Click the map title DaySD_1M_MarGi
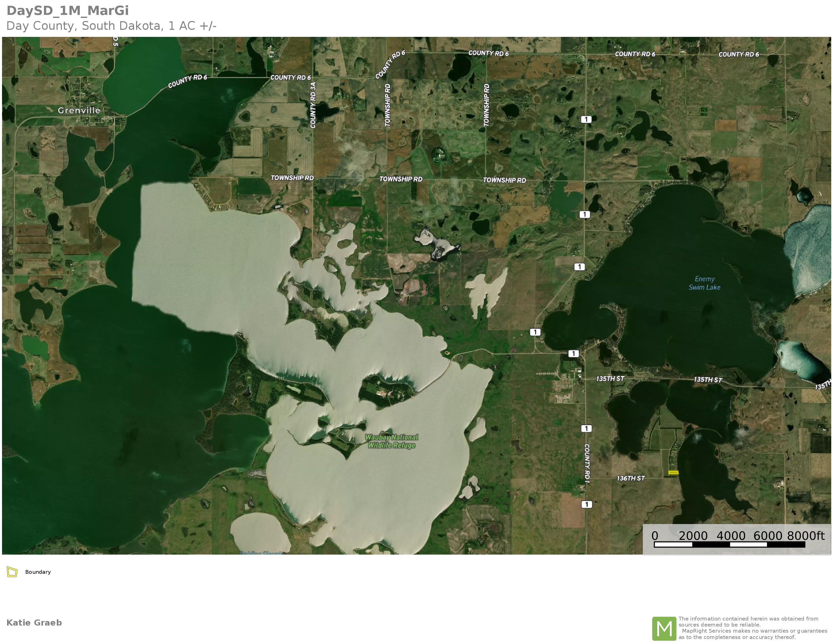Viewport: 833px width, 644px height. pyautogui.click(x=67, y=11)
